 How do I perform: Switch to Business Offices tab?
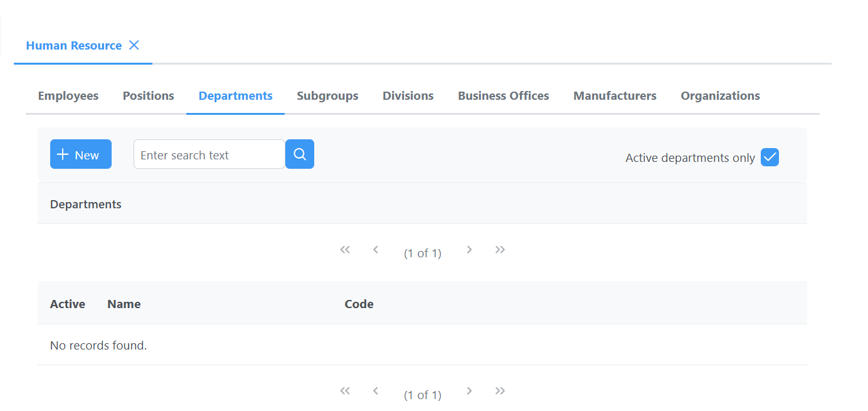coord(503,96)
